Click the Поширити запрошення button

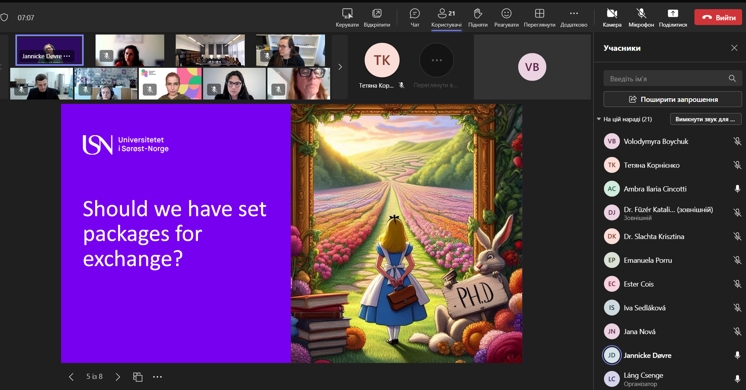click(672, 99)
